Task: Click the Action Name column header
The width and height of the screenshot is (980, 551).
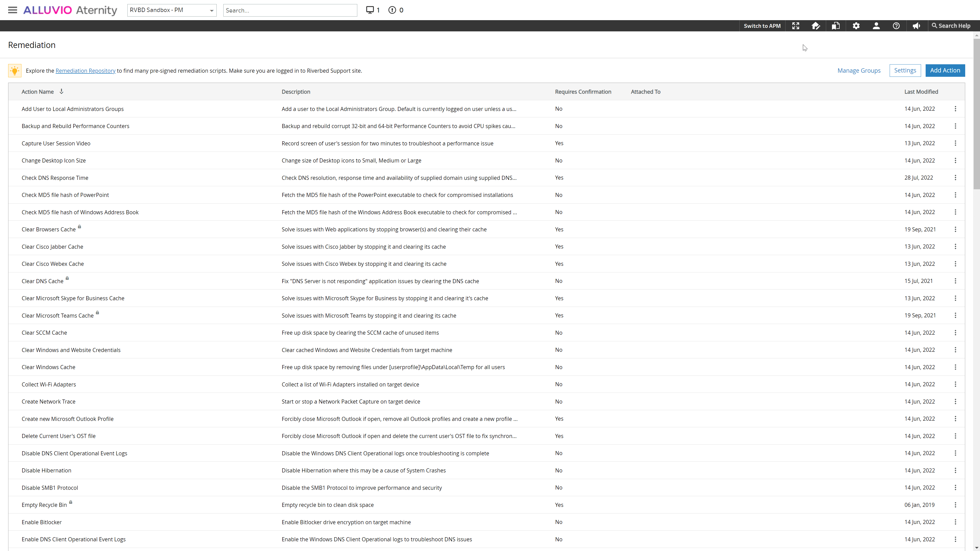Action: pyautogui.click(x=38, y=92)
